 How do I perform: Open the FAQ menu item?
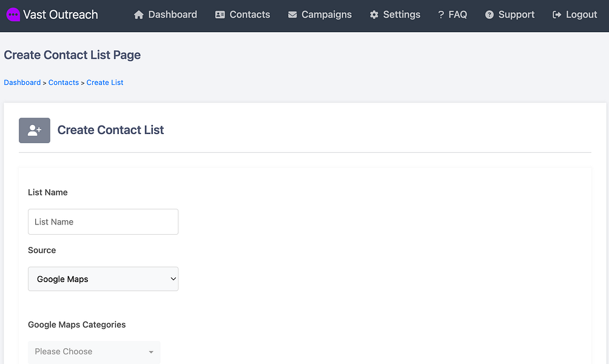453,15
